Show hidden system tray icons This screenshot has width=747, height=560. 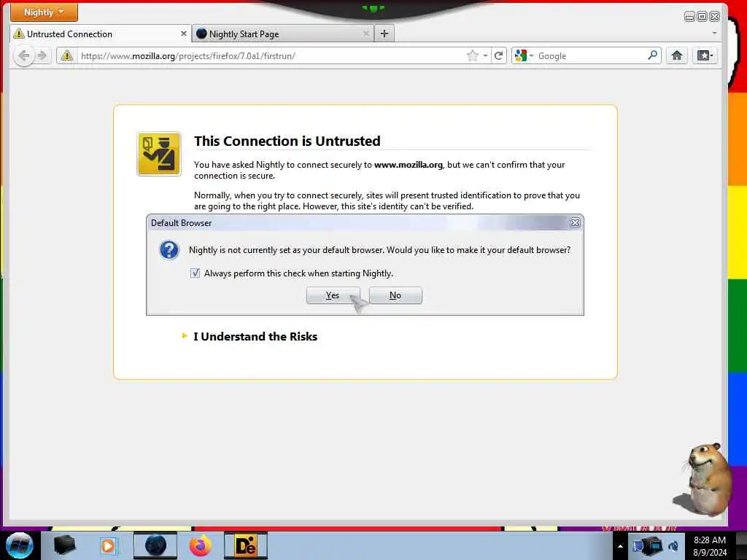(620, 546)
